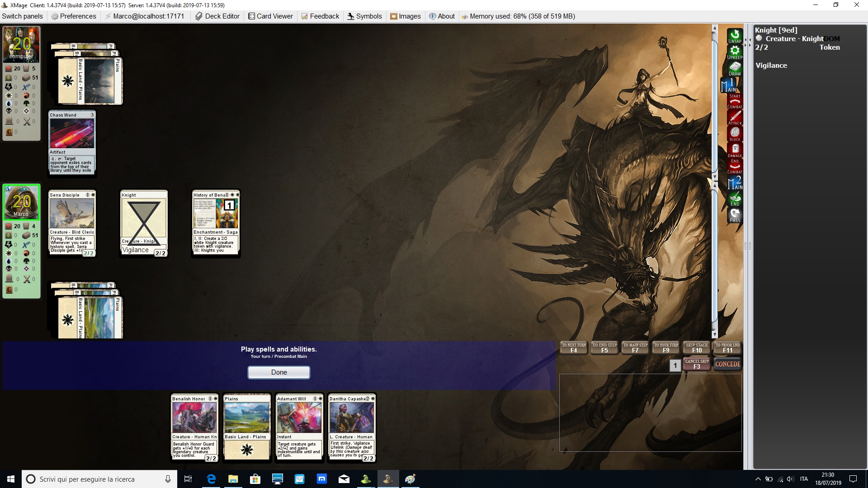
Task: Select Danitha Capashen card in hand
Action: tap(352, 427)
